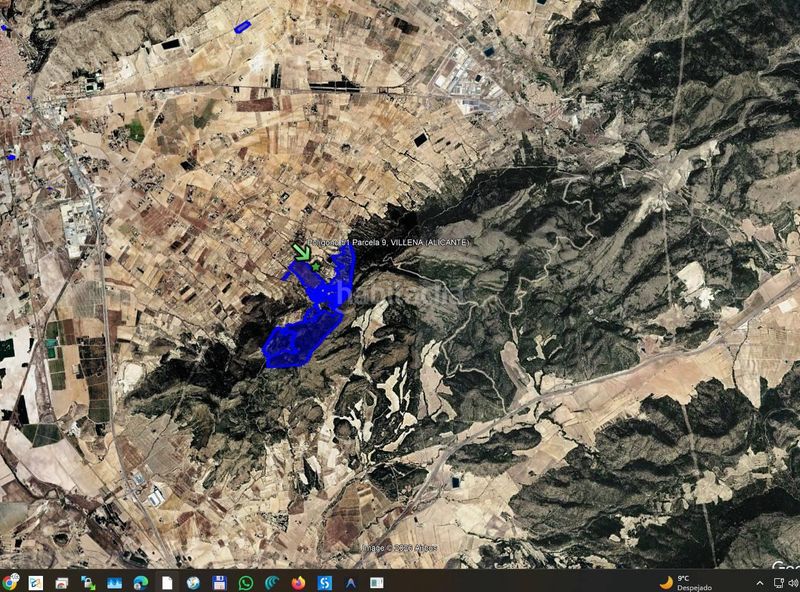Click the Poligono Parcela 9 VILLENA label

click(x=388, y=242)
